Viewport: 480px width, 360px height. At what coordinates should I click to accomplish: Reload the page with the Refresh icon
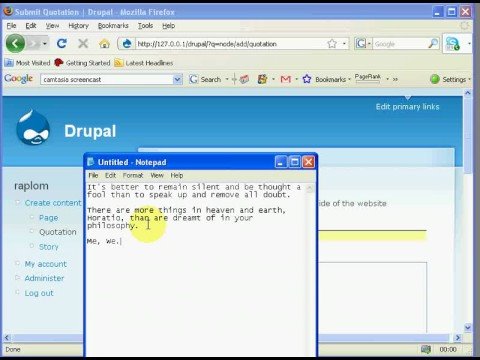click(62, 44)
